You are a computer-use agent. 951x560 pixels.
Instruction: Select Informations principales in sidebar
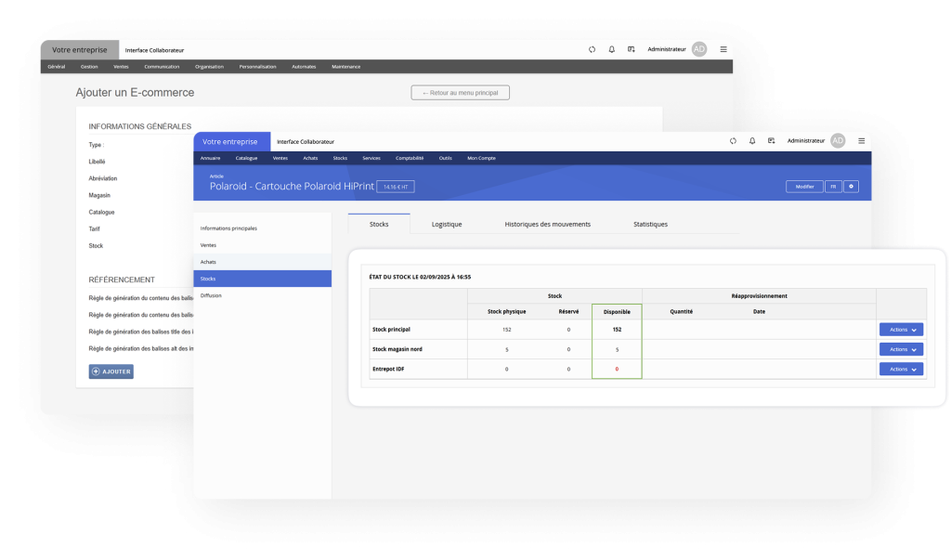pos(228,228)
